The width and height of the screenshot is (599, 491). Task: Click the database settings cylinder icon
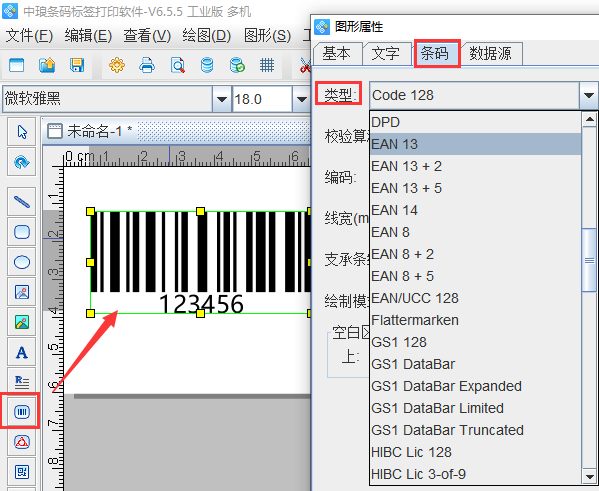207,65
